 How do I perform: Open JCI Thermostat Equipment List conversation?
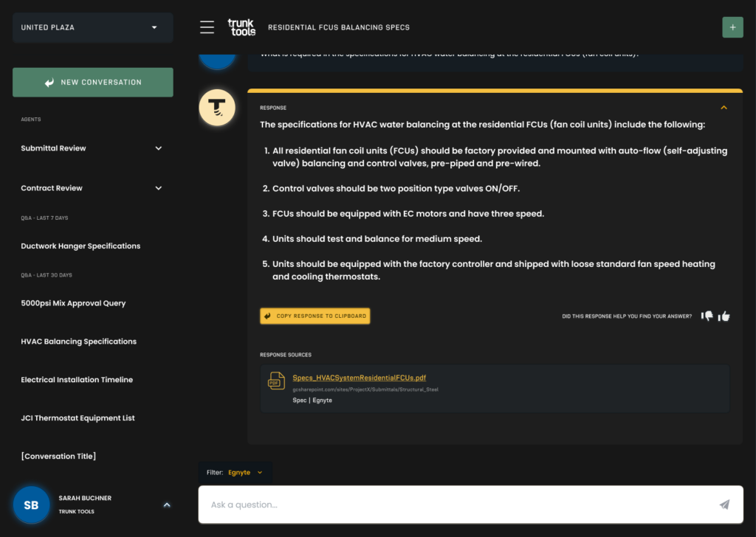coord(78,418)
